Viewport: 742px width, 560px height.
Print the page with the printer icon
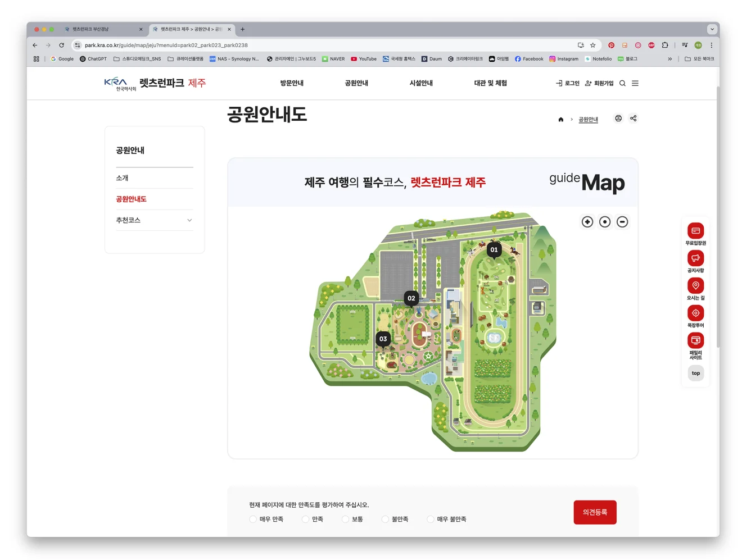coord(618,118)
